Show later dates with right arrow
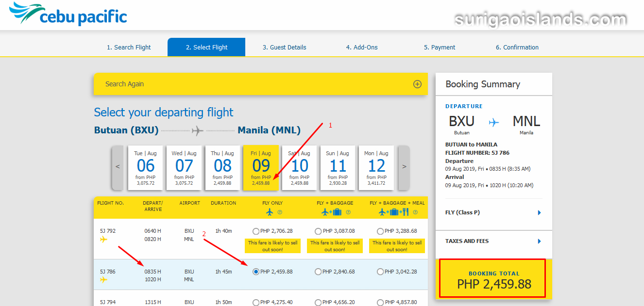 tap(404, 168)
